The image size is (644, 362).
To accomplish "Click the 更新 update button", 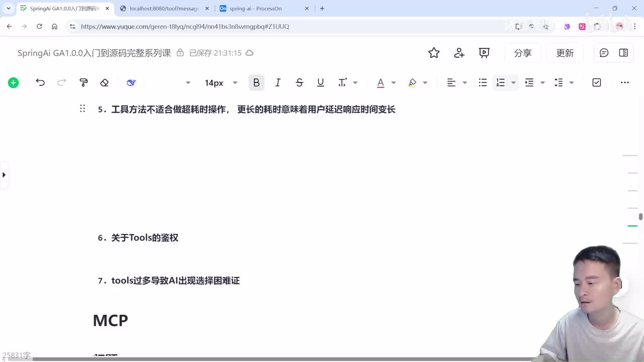I will click(565, 53).
